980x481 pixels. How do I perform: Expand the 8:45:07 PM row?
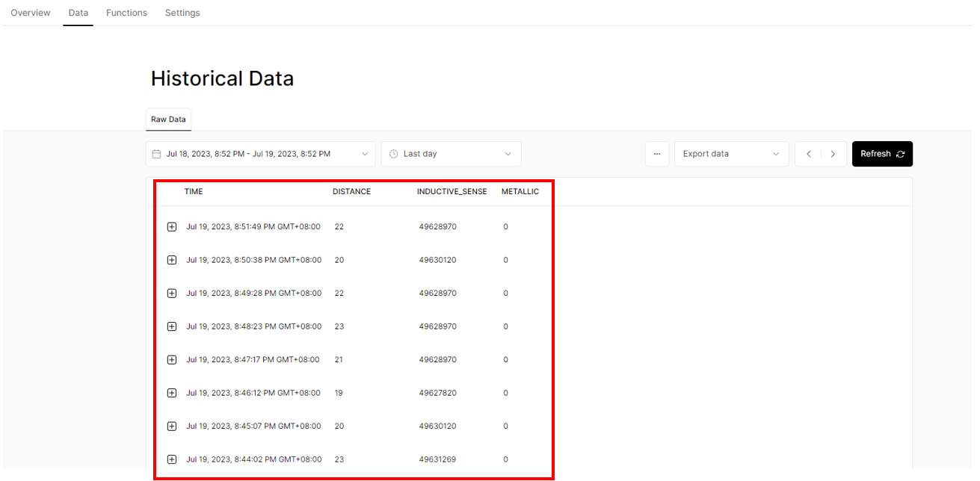point(171,426)
